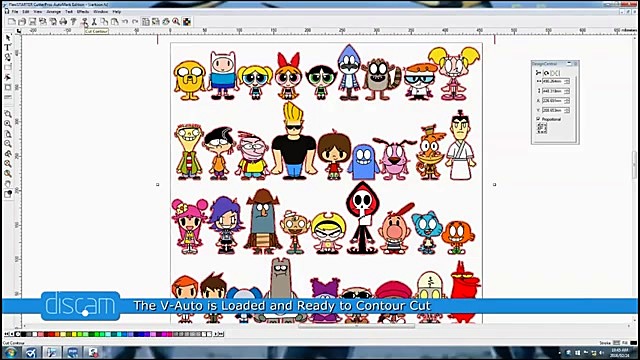Click the Cut scissors toolbar icon

click(94, 22)
